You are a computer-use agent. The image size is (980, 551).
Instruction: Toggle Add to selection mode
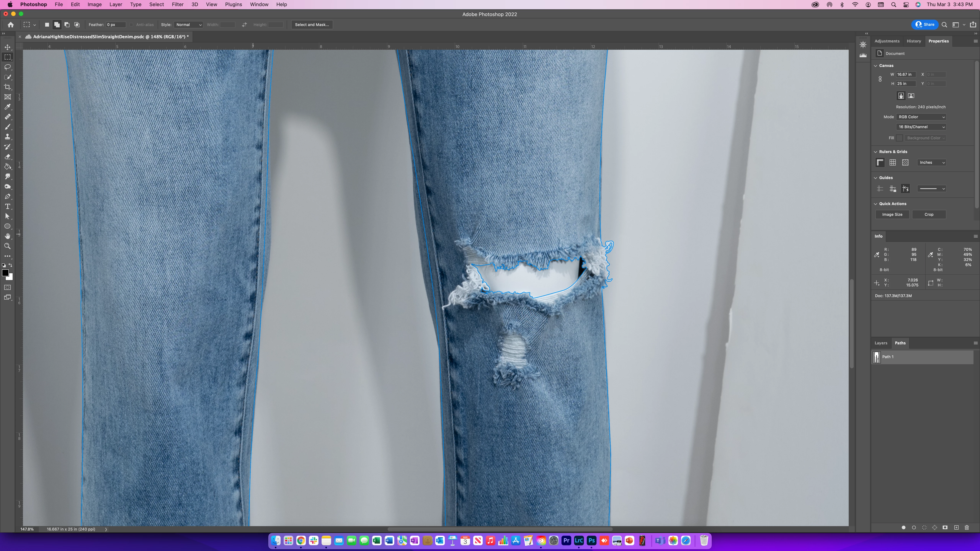click(x=57, y=25)
